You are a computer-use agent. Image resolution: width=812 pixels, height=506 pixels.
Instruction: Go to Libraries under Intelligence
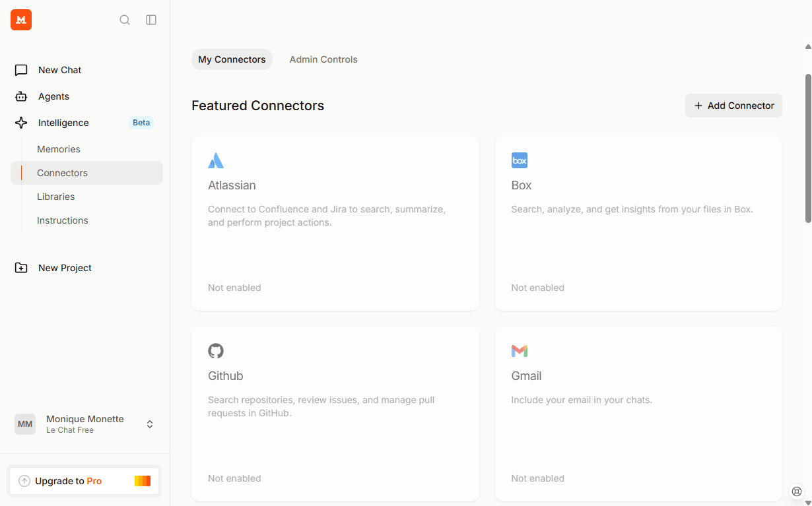(56, 197)
